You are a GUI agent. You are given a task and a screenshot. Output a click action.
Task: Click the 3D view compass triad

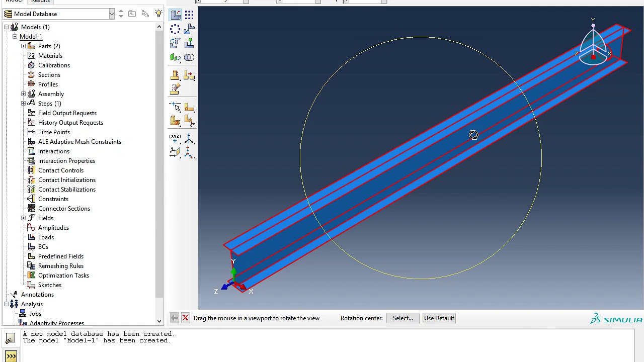point(594,44)
